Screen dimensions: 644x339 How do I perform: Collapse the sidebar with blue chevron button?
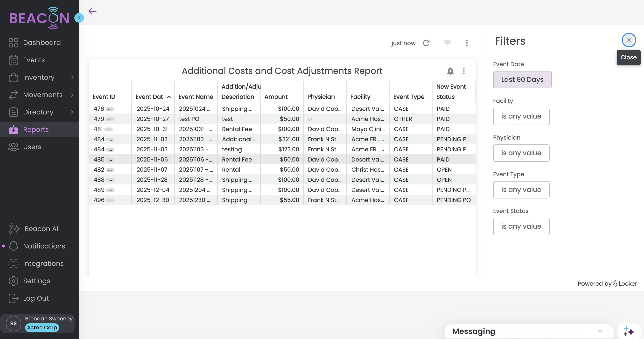[79, 18]
